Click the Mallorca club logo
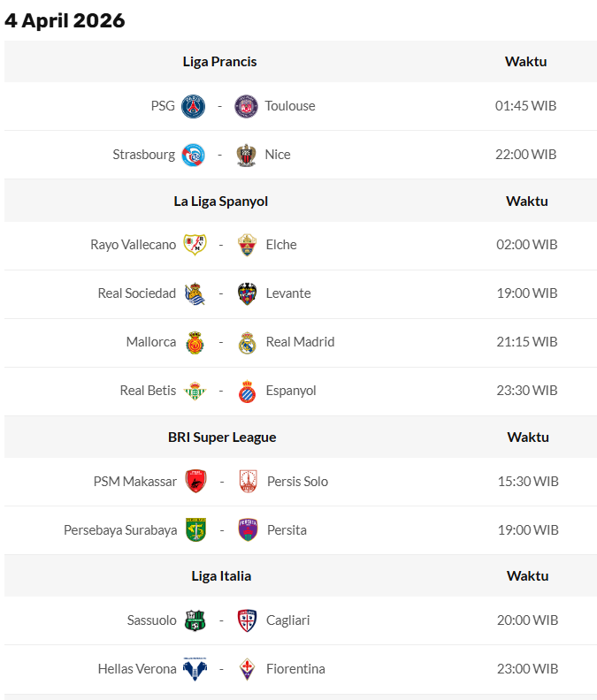 pos(195,343)
